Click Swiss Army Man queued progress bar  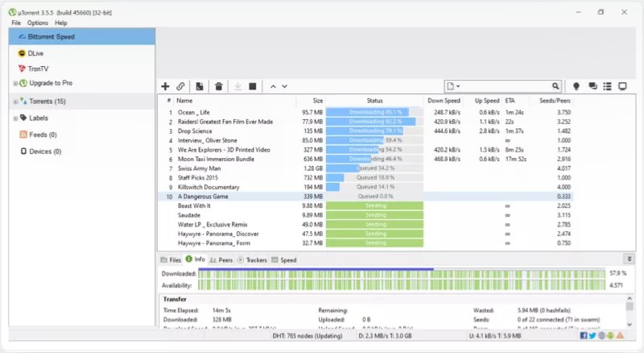pos(374,168)
